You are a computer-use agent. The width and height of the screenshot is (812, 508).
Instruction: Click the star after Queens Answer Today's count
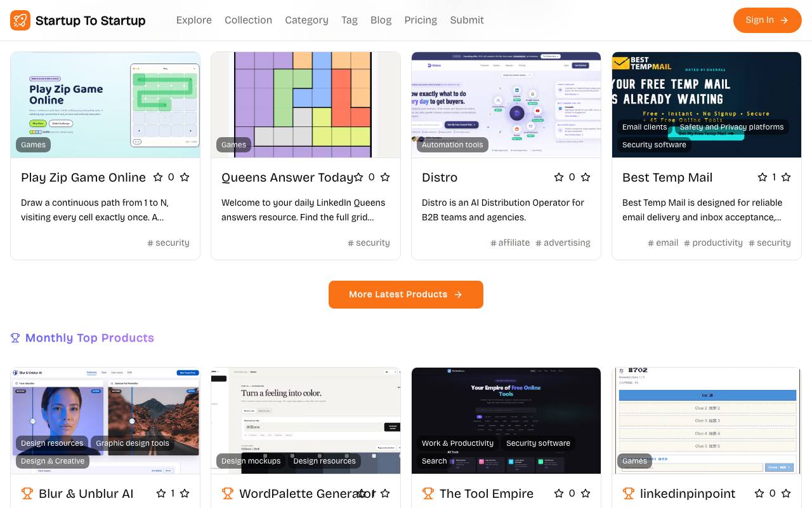pyautogui.click(x=385, y=177)
